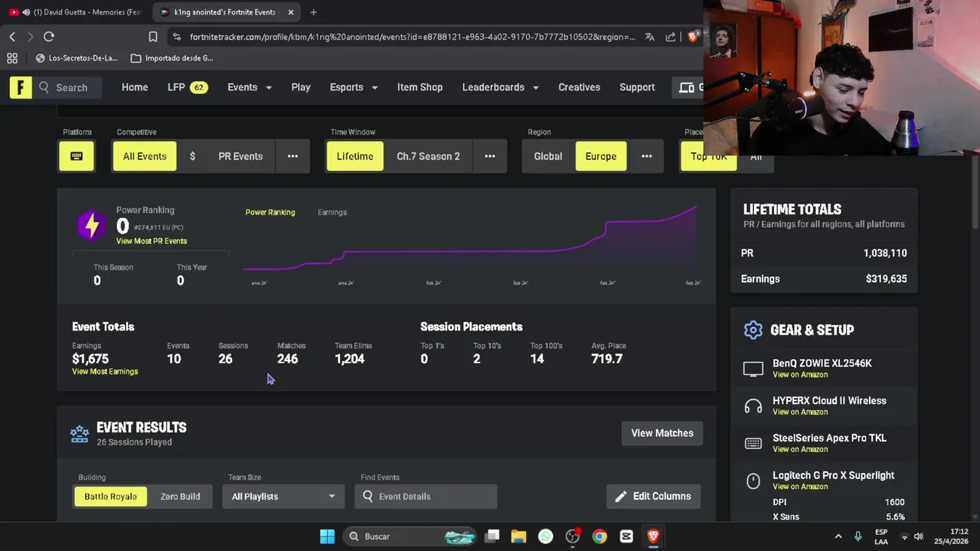Open a new browser tab with the plus
Image resolution: width=980 pixels, height=551 pixels.
coord(313,12)
